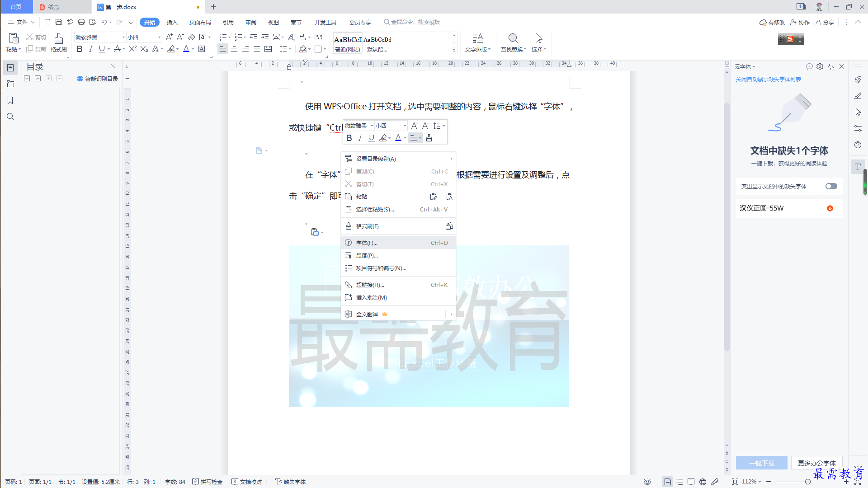The image size is (868, 488).
Task: Click Bold in floating mini toolbar
Action: (x=349, y=138)
